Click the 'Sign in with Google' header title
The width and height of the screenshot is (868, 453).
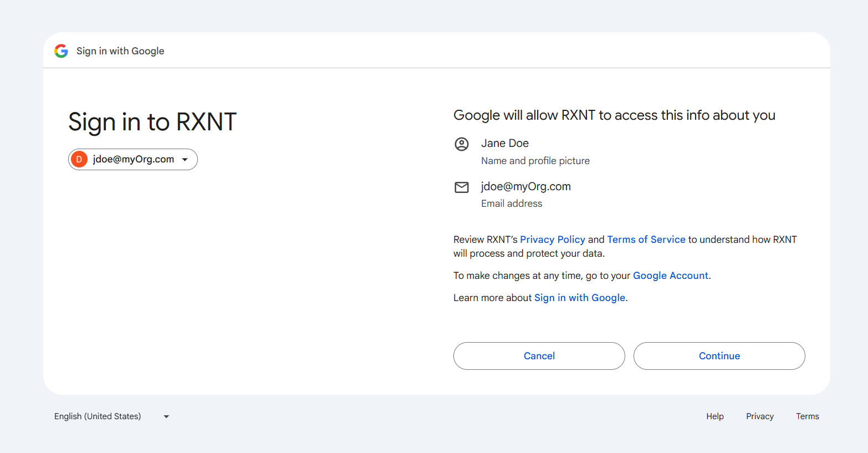pos(120,51)
